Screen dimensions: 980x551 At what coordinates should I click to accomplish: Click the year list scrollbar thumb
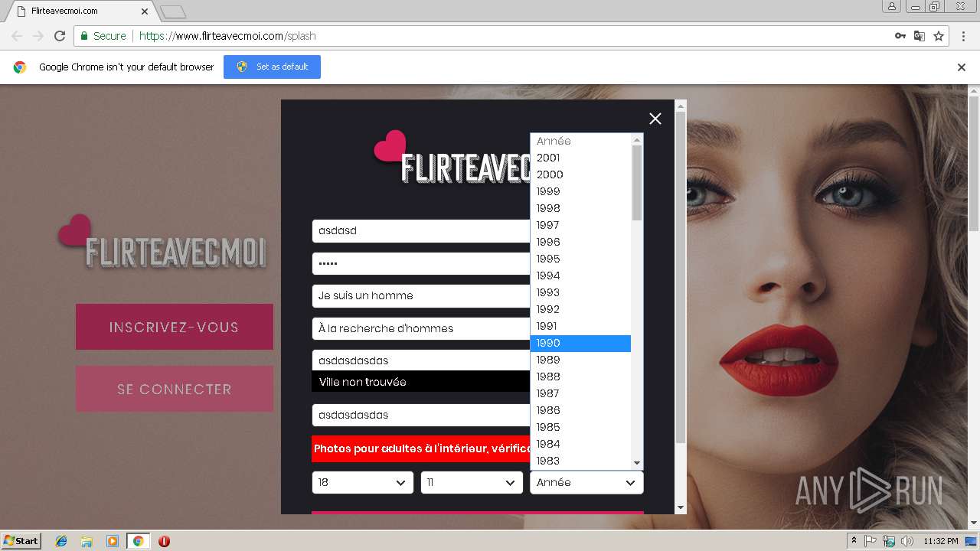point(637,182)
